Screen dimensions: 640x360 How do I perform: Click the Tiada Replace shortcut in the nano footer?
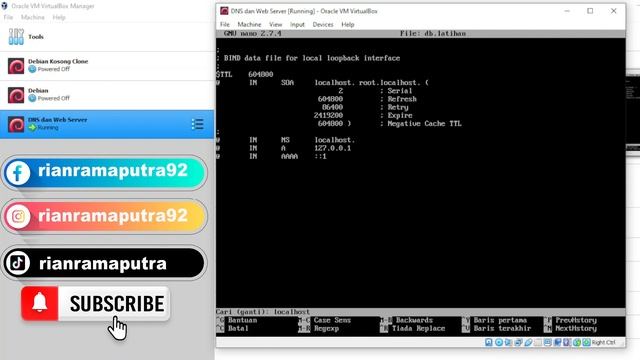click(413, 329)
